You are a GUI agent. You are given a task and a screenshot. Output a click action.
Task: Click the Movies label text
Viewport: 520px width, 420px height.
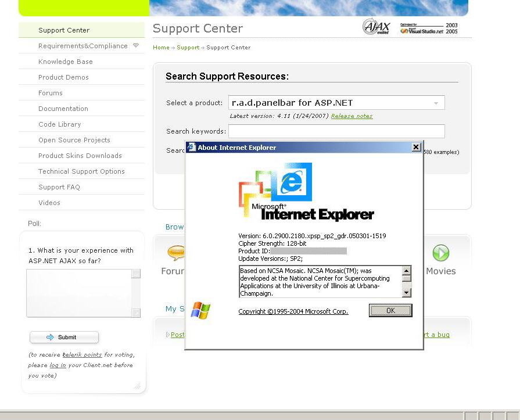point(441,271)
